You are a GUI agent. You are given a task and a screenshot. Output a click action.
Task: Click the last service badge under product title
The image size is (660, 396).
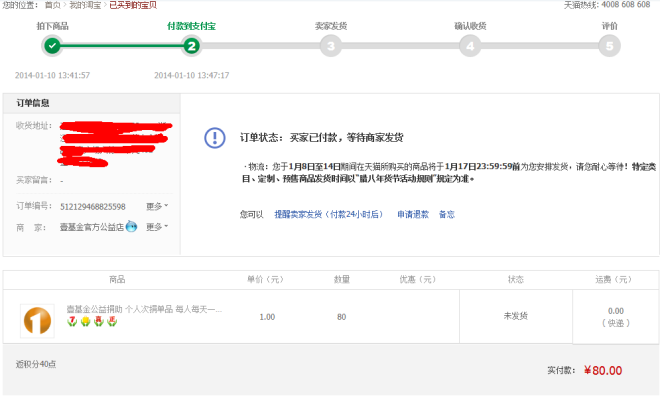[112, 322]
